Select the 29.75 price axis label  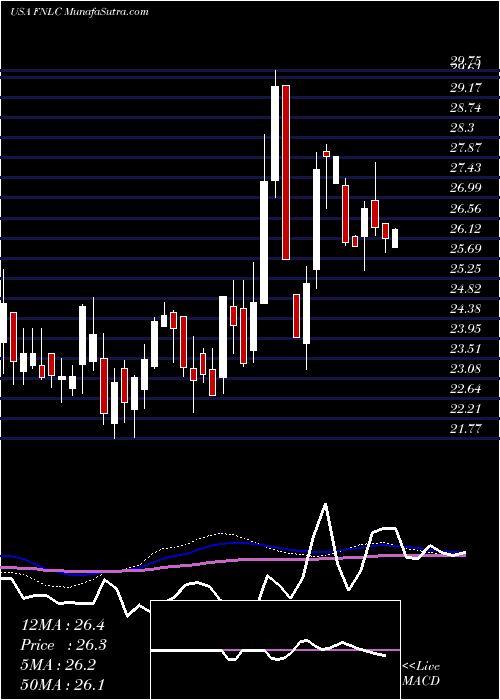pyautogui.click(x=465, y=61)
